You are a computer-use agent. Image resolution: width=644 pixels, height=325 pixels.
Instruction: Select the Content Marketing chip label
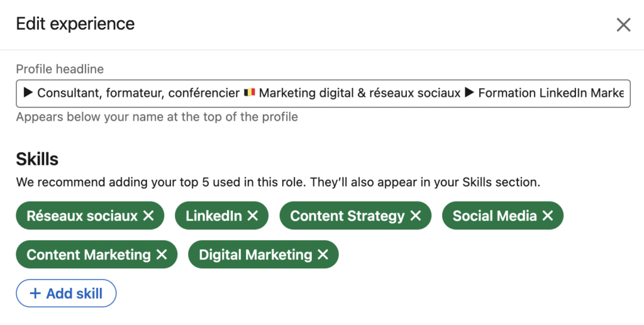pos(89,255)
